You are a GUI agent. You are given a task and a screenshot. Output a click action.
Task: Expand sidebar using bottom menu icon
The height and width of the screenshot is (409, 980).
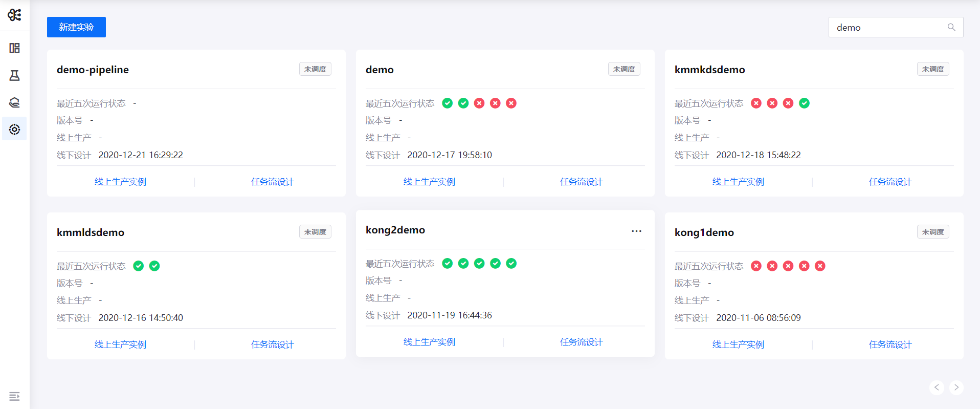(14, 396)
